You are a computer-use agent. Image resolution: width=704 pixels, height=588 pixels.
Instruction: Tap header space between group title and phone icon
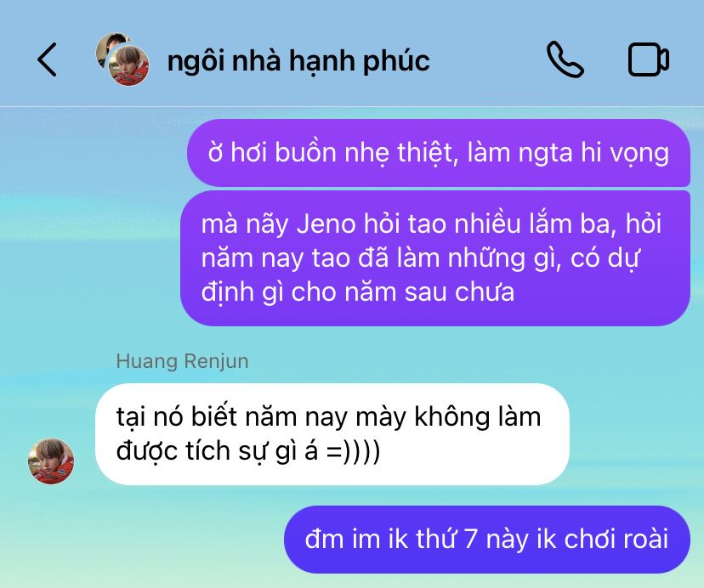(488, 59)
